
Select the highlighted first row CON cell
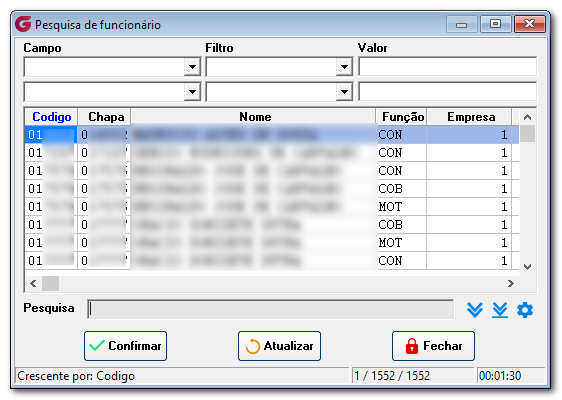pos(401,135)
